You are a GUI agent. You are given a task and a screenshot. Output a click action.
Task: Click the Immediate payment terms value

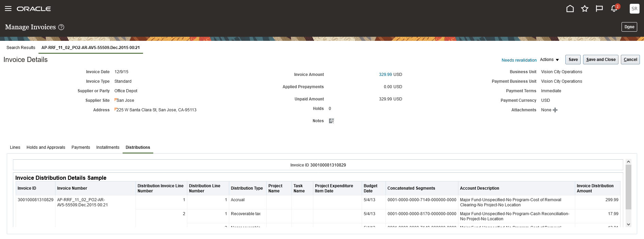tap(551, 91)
